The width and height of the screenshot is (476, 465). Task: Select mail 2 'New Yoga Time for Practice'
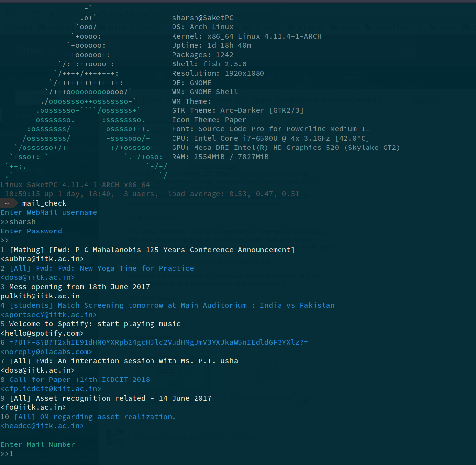click(97, 268)
